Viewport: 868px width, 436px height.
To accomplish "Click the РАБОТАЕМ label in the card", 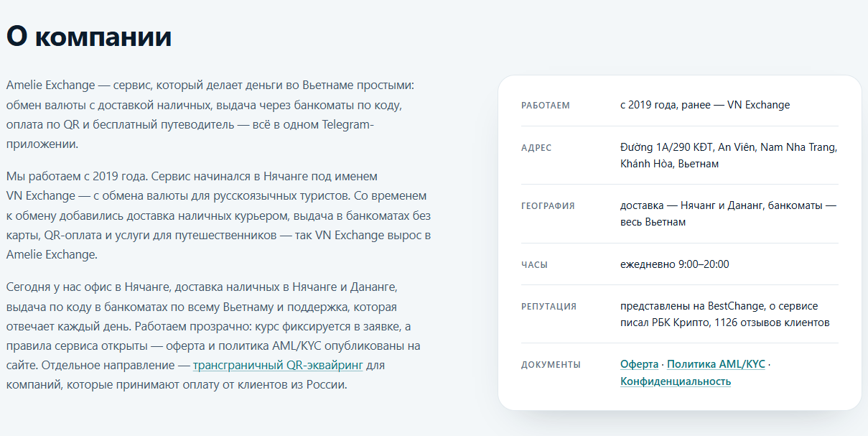I will (546, 106).
